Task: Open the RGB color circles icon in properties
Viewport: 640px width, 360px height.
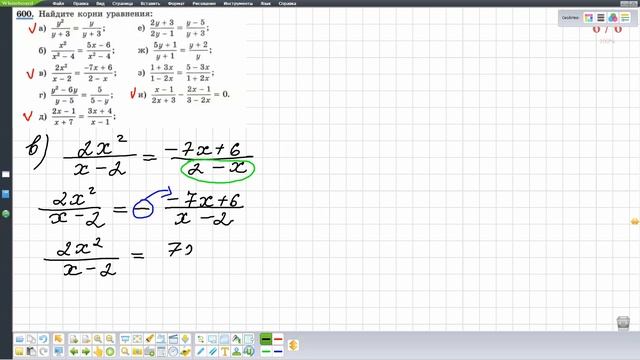Action: 613,18
